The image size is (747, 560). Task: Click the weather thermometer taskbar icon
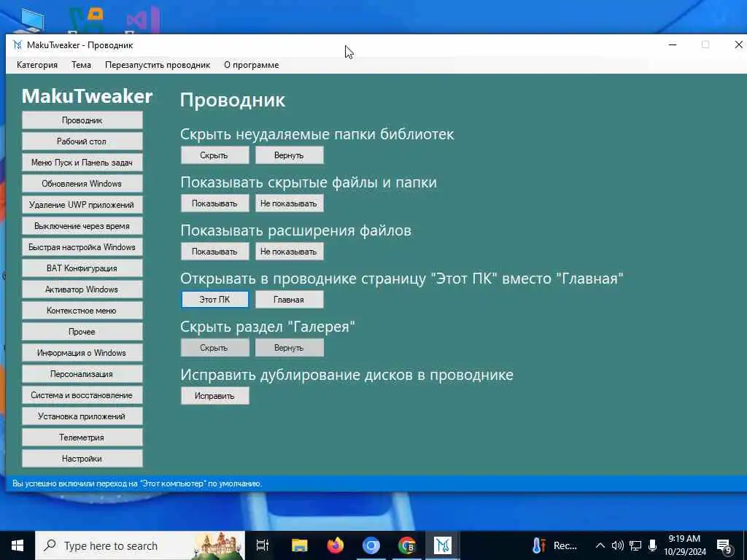coord(539,545)
